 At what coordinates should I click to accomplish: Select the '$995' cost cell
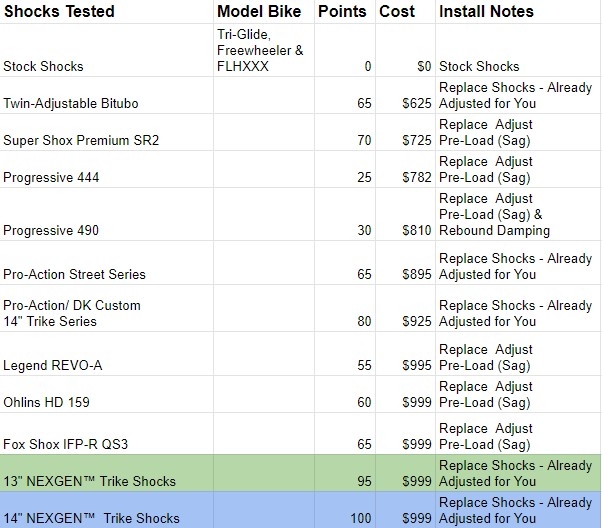(x=405, y=353)
